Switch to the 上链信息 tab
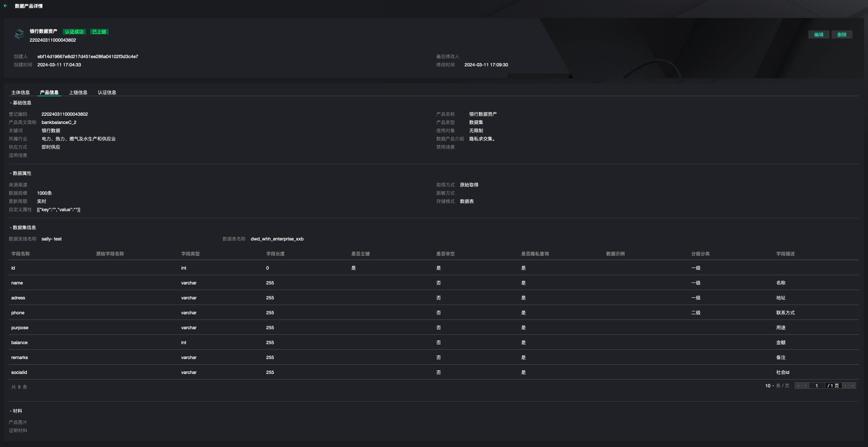Viewport: 868px width, 447px height. point(78,93)
